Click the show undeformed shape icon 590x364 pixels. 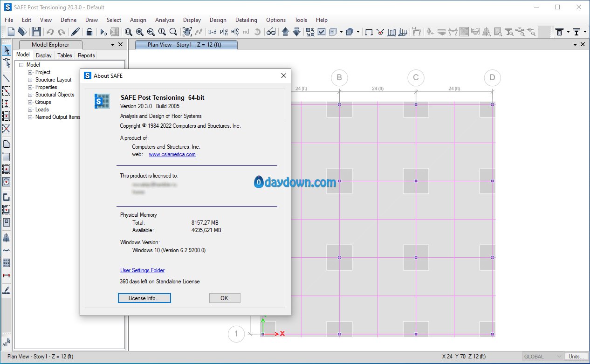click(369, 32)
